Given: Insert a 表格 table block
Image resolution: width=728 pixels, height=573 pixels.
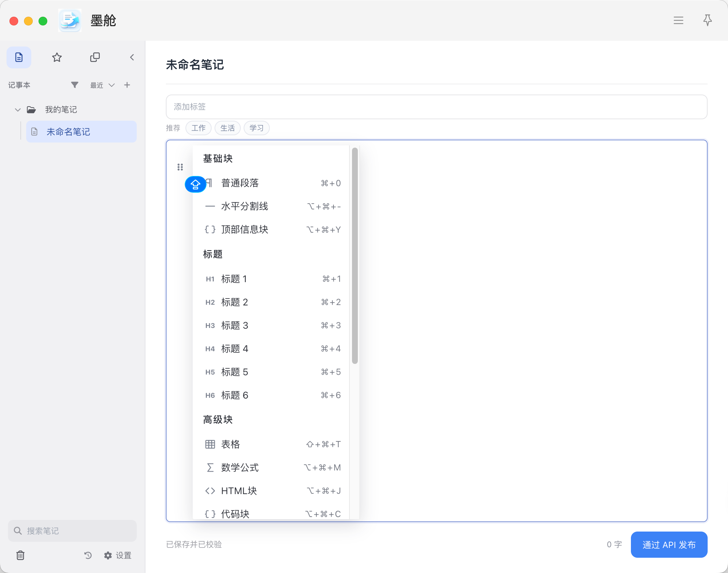Looking at the screenshot, I should 272,444.
